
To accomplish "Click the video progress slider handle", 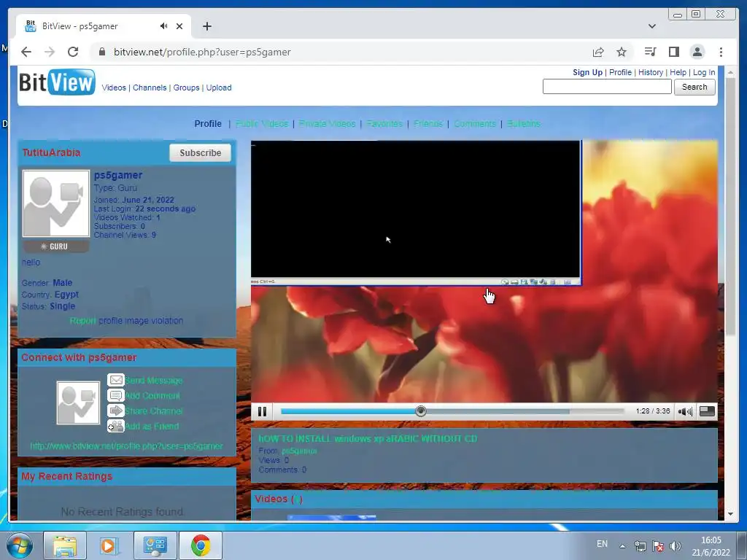I will tap(421, 411).
